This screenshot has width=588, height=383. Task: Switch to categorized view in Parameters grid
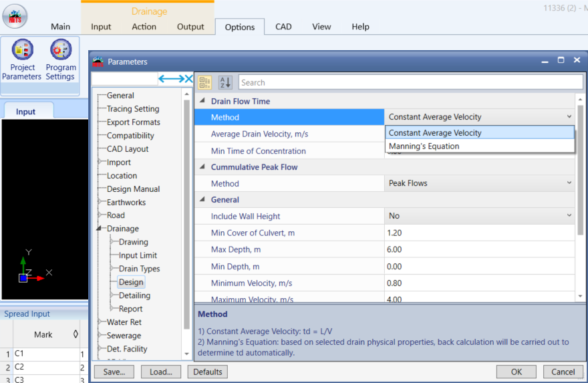[204, 82]
